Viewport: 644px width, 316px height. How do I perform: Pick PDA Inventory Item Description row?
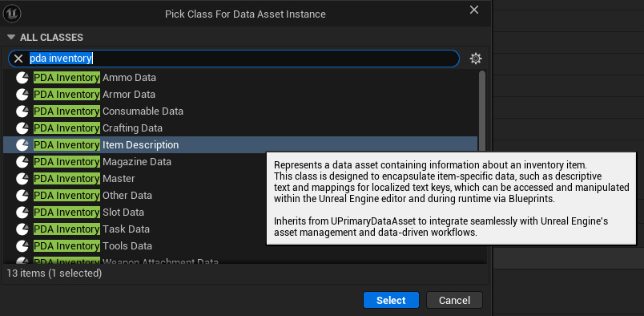click(240, 145)
